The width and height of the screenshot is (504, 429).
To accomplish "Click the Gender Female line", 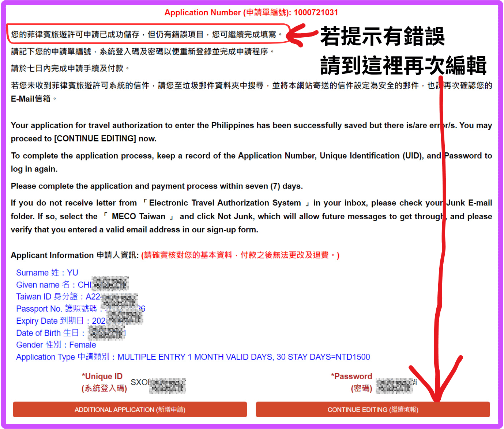I will pos(56,345).
